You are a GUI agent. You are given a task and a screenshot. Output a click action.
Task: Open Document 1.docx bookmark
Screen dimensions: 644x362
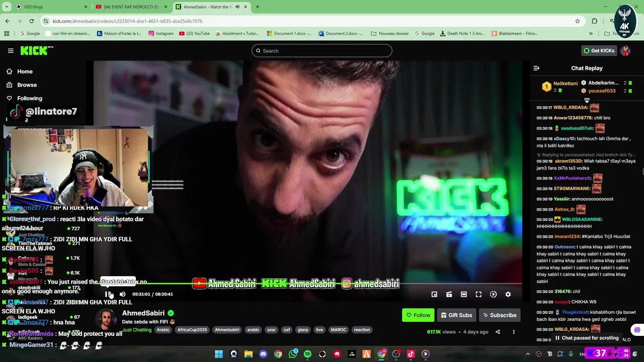tap(289, 34)
